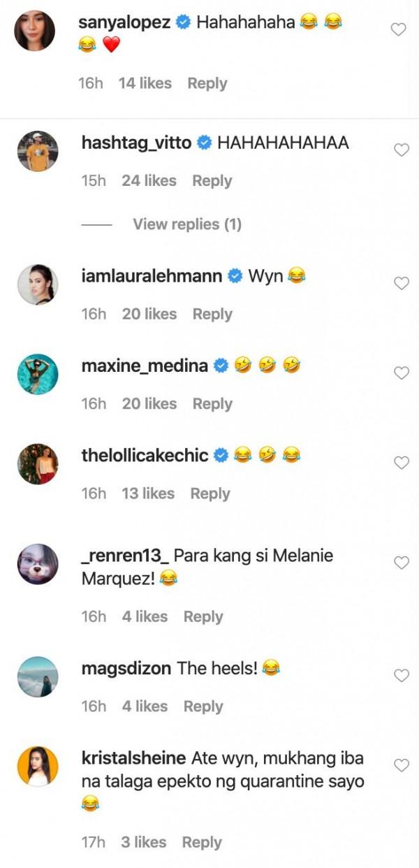
Task: Like sanyalopez's comment with the heart
Action: point(399,30)
